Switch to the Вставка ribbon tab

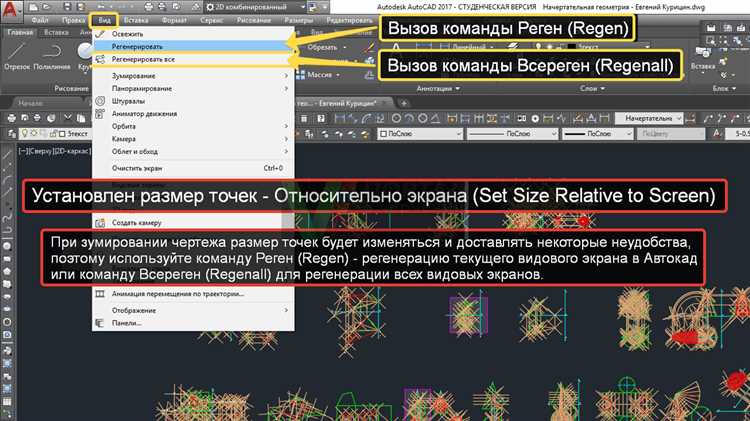coord(56,33)
